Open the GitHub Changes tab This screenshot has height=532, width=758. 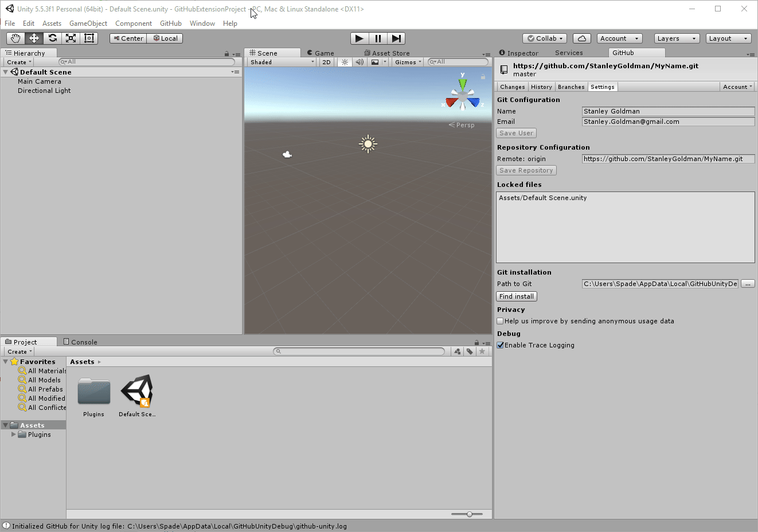pos(512,87)
